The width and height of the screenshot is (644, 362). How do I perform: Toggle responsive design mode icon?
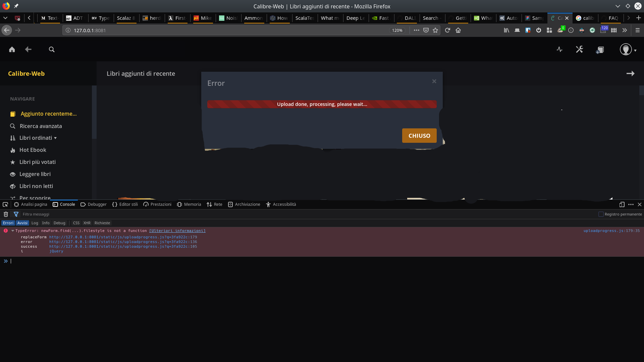(622, 204)
